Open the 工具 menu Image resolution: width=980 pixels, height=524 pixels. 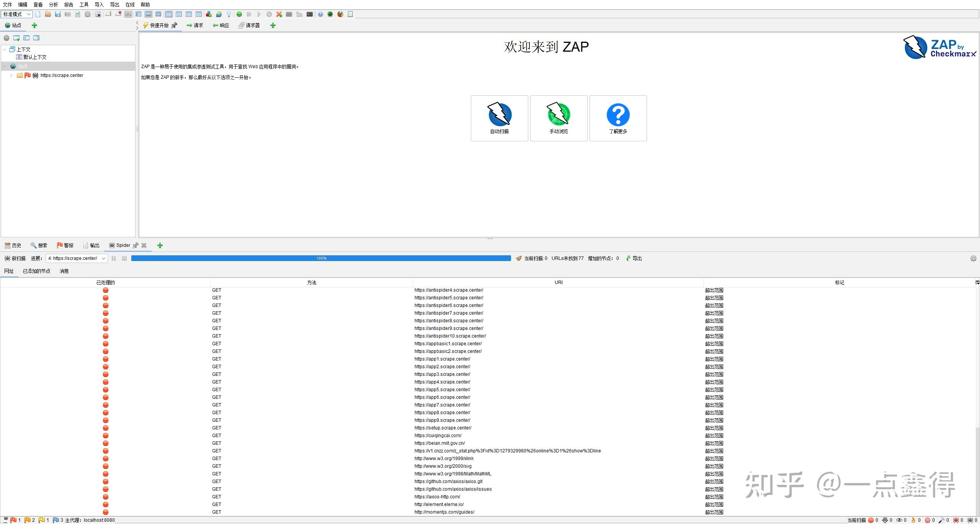pos(83,5)
